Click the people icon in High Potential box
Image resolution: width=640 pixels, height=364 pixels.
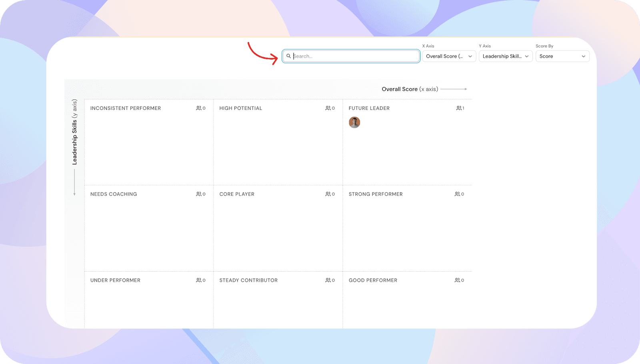coord(328,108)
